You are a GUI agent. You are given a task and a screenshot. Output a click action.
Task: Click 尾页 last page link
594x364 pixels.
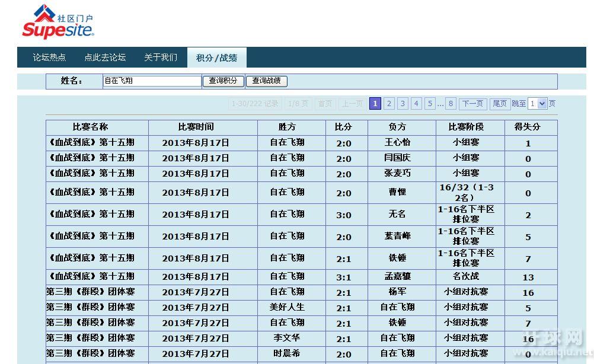(x=500, y=104)
